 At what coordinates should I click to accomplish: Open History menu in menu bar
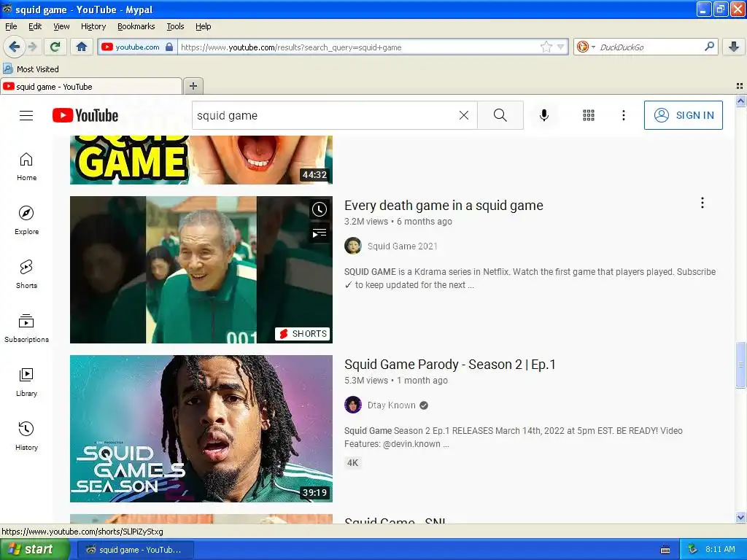(93, 26)
